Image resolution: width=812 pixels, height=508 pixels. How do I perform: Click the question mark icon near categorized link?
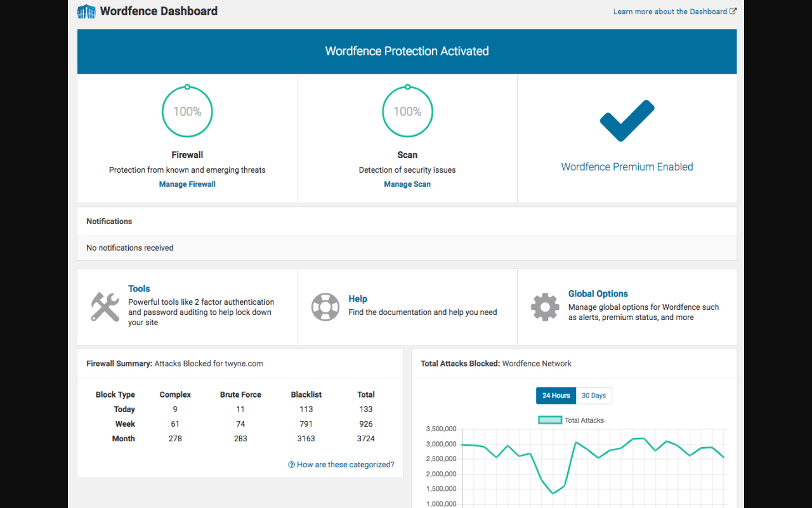click(291, 465)
